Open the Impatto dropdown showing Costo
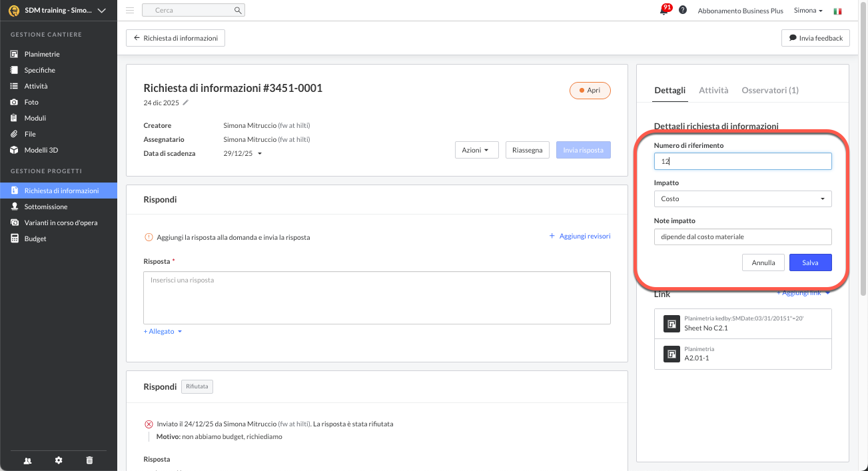Image resolution: width=868 pixels, height=471 pixels. tap(743, 199)
